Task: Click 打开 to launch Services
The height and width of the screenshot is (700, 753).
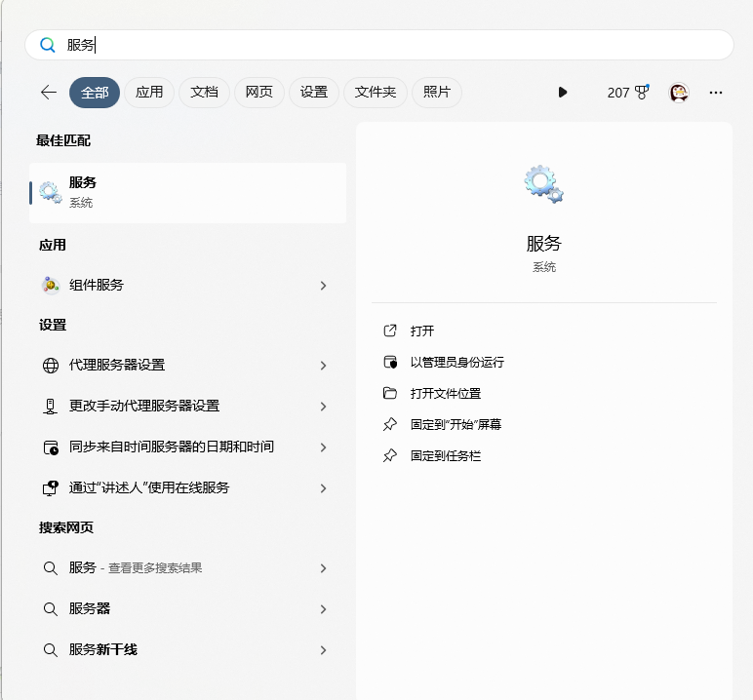Action: (x=422, y=331)
